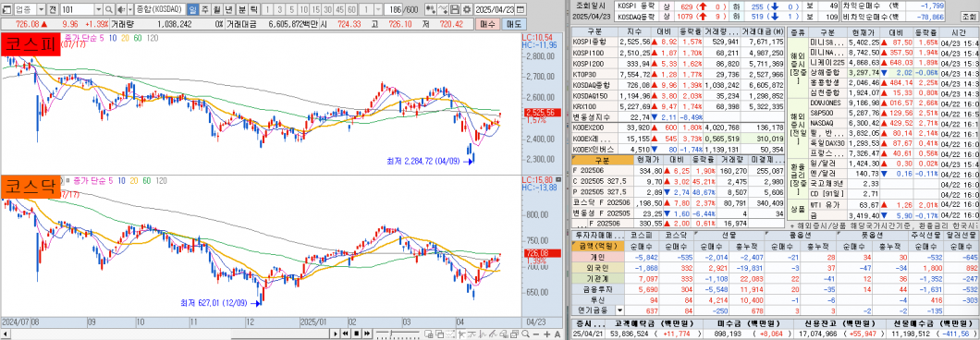980x340 pixels.
Task: Choose the 5 interval button
Action: [x=291, y=9]
